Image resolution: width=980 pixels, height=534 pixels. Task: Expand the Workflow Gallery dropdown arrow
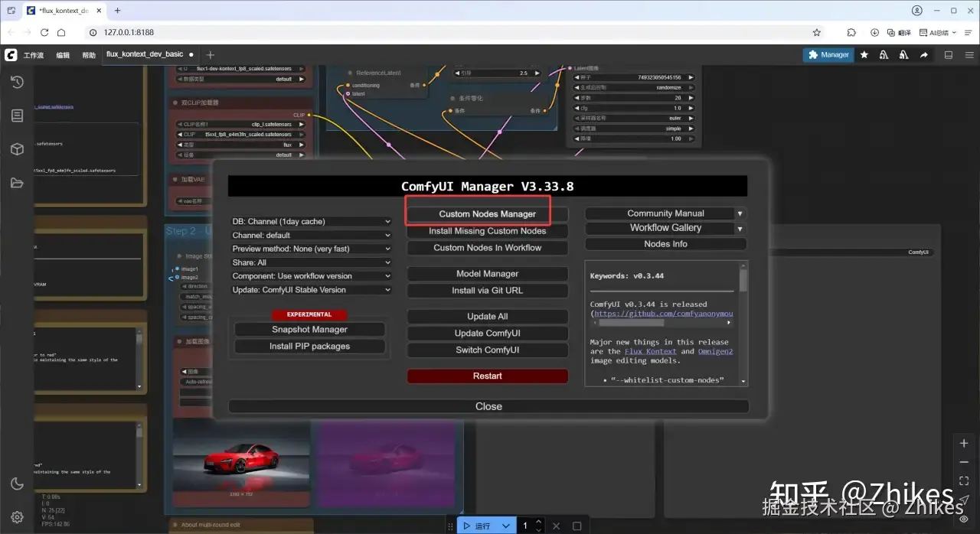coord(740,228)
